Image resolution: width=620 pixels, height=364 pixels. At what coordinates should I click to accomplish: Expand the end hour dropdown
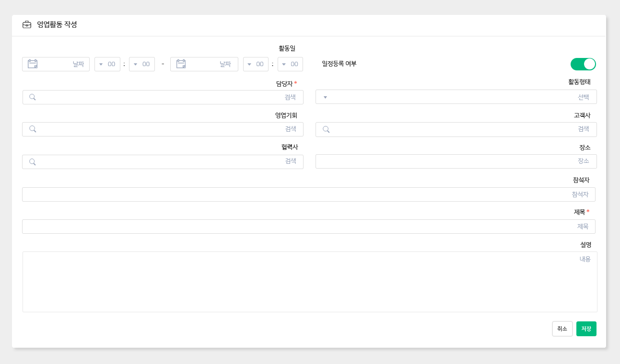(256, 64)
